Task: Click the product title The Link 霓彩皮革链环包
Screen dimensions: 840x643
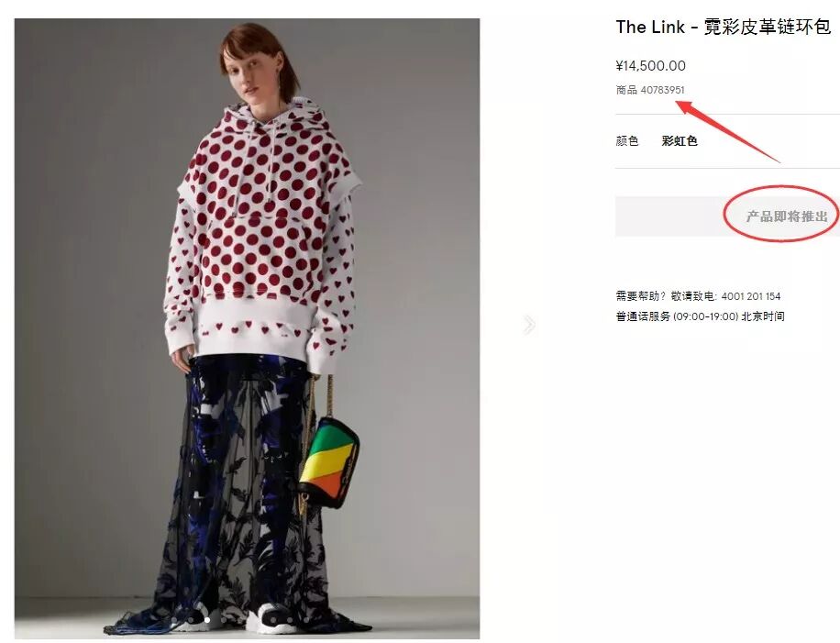Action: coord(724,27)
